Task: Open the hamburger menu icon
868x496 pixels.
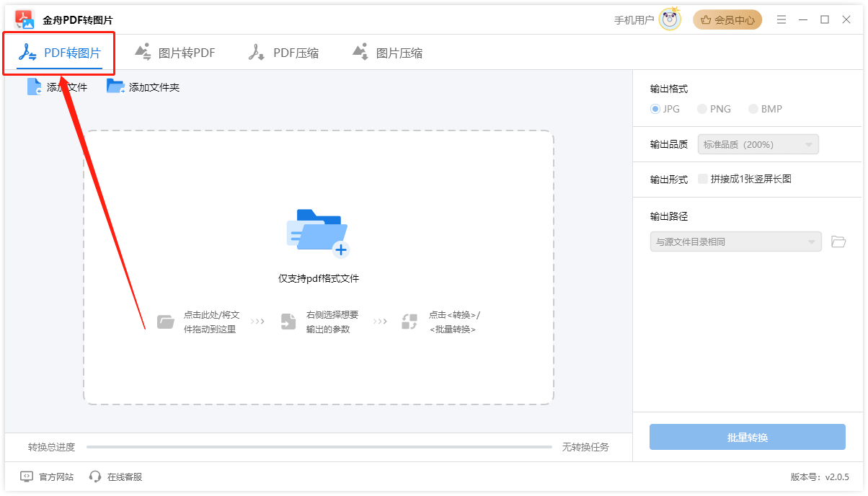Action: [x=781, y=19]
